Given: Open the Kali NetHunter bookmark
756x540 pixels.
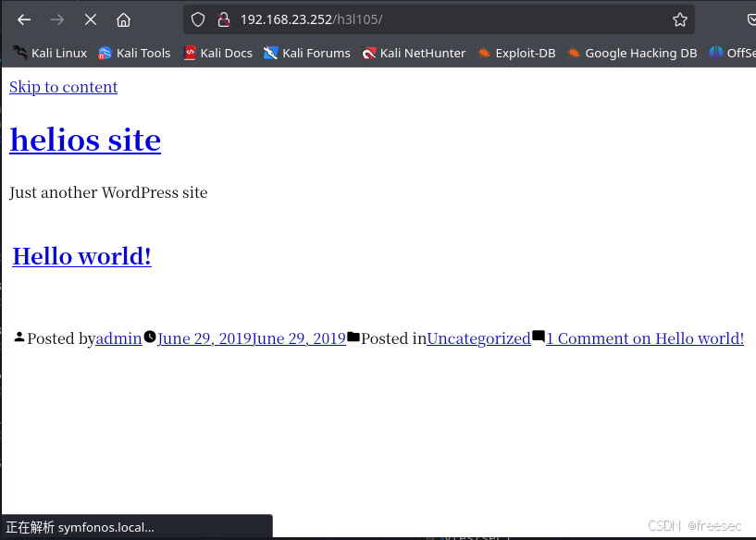Looking at the screenshot, I should point(414,53).
